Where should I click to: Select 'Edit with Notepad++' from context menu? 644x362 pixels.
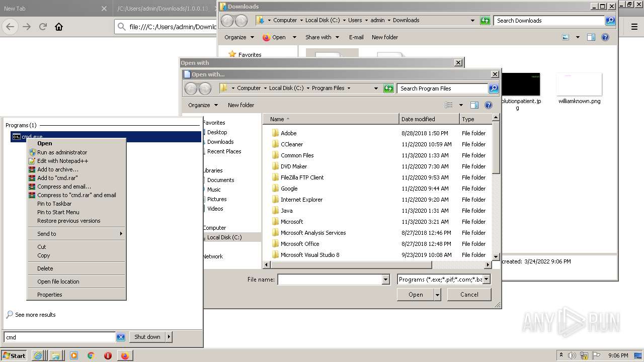coord(62,161)
